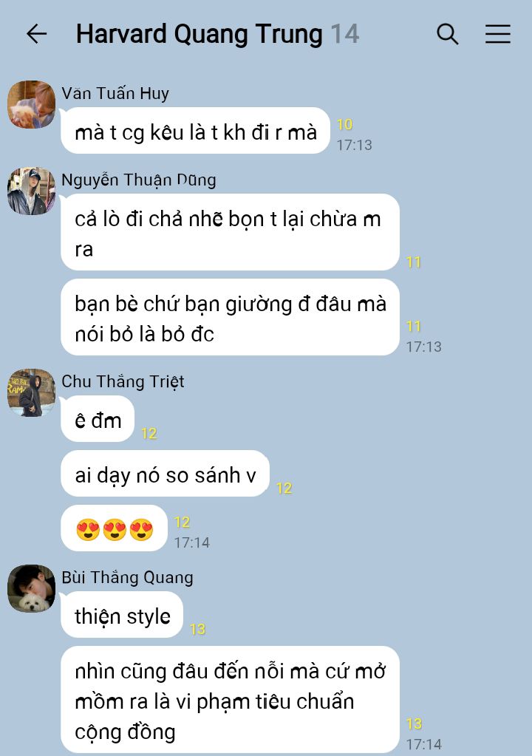Image resolution: width=532 pixels, height=756 pixels.
Task: View Bùi Thắng Quang's avatar
Action: [x=31, y=589]
